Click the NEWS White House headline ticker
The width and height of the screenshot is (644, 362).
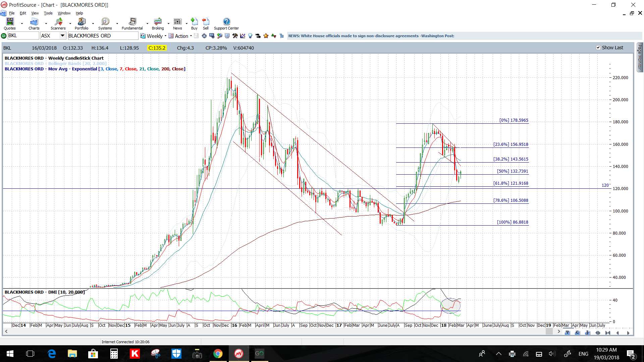click(371, 36)
